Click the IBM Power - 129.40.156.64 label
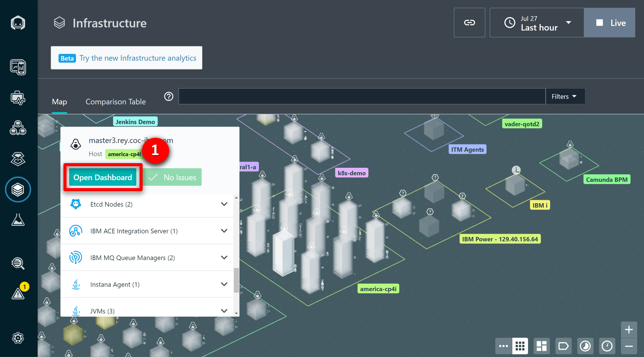This screenshot has height=357, width=644. coord(500,239)
